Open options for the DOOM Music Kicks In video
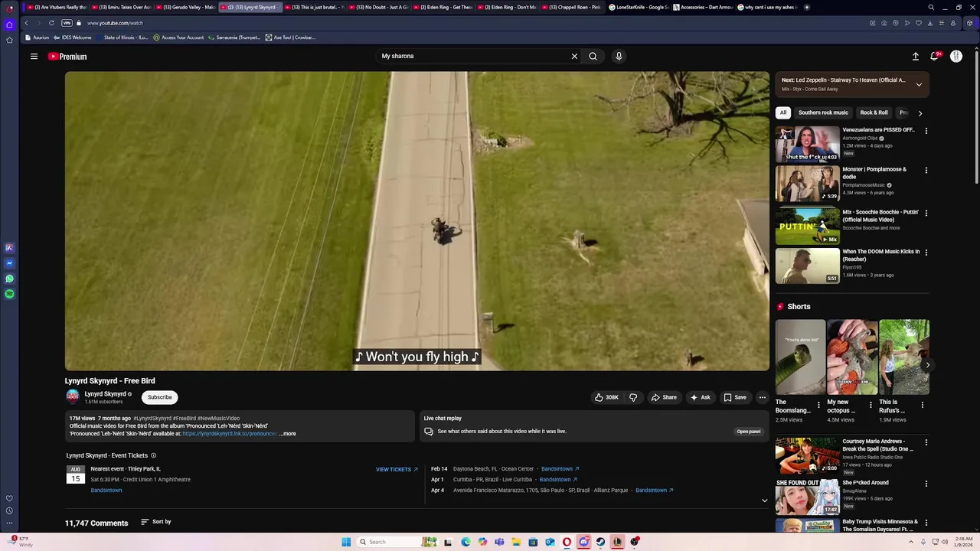Image resolution: width=980 pixels, height=551 pixels. click(926, 253)
